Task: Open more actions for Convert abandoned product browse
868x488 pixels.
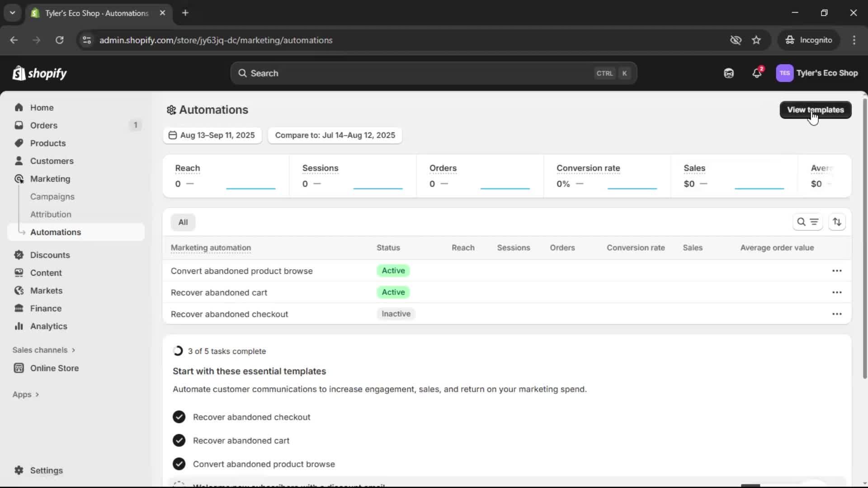Action: [837, 271]
